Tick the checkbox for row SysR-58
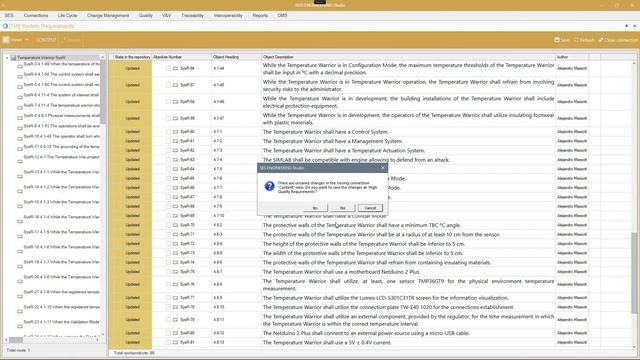This screenshot has height=360, width=640. pyautogui.click(x=168, y=102)
